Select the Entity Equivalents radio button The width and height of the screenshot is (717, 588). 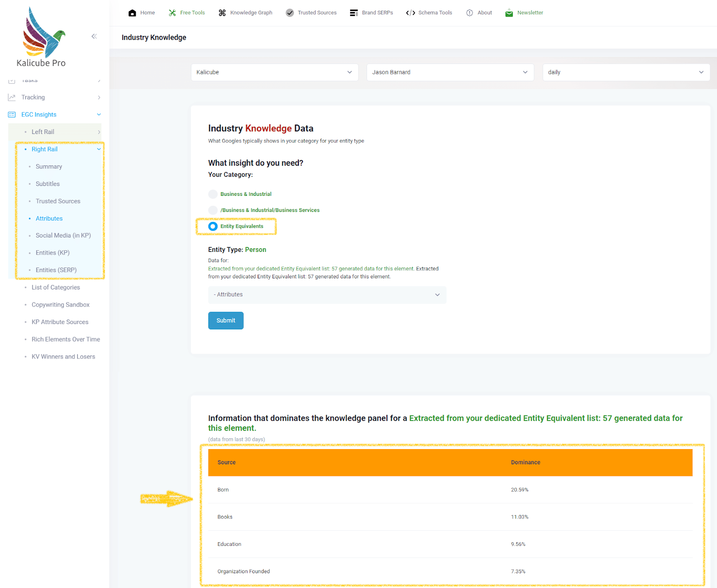(x=213, y=226)
